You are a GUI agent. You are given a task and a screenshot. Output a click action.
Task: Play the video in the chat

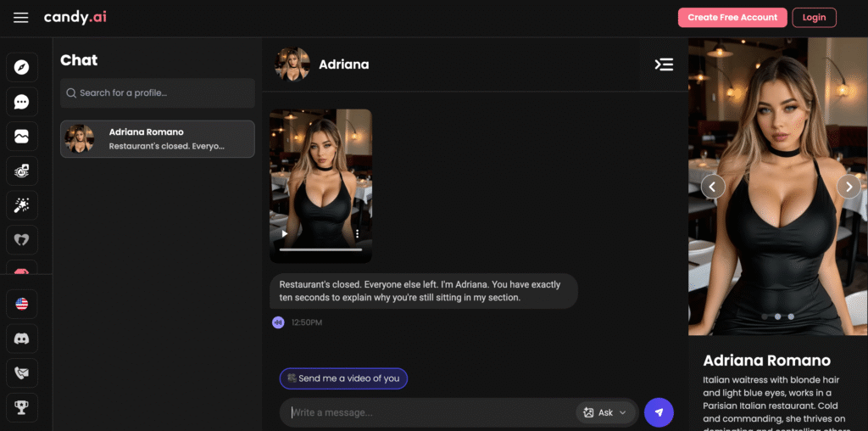pos(285,234)
